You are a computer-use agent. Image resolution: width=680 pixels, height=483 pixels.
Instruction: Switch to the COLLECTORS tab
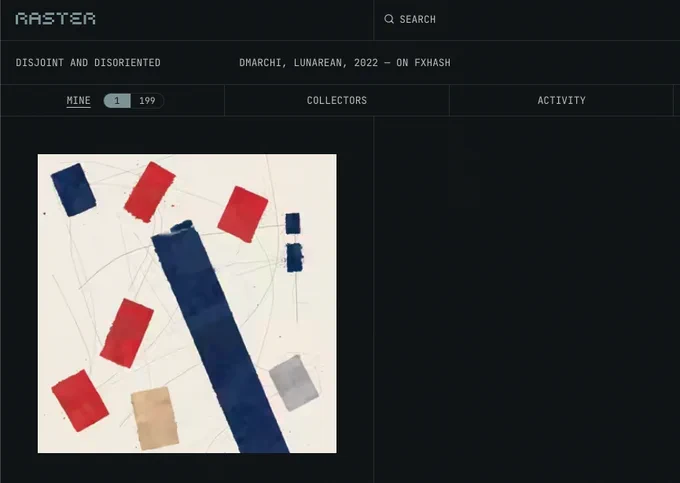coord(337,101)
